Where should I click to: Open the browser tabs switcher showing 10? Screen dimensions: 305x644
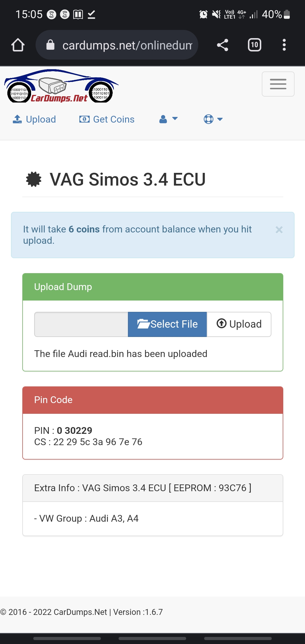tap(254, 45)
